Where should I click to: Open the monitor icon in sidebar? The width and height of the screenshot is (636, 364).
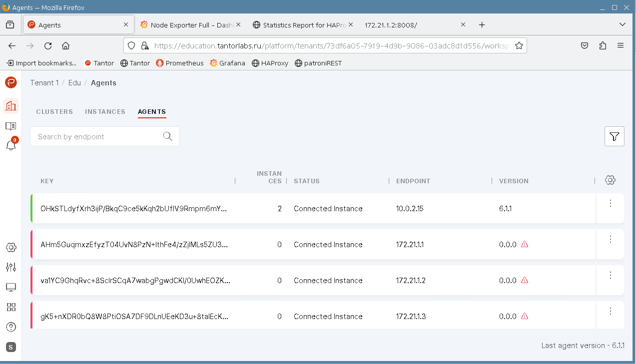(10, 287)
